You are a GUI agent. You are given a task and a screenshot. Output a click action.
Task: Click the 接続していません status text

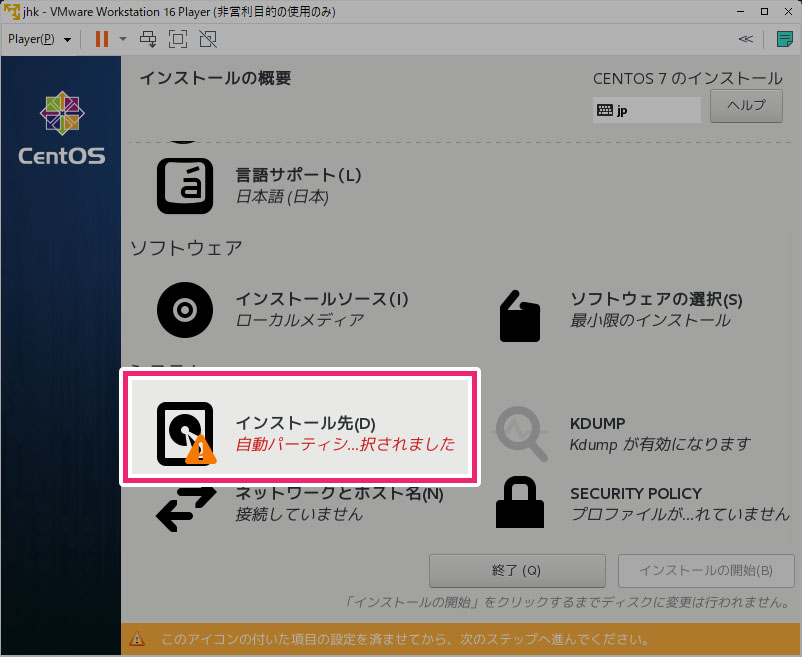point(299,514)
